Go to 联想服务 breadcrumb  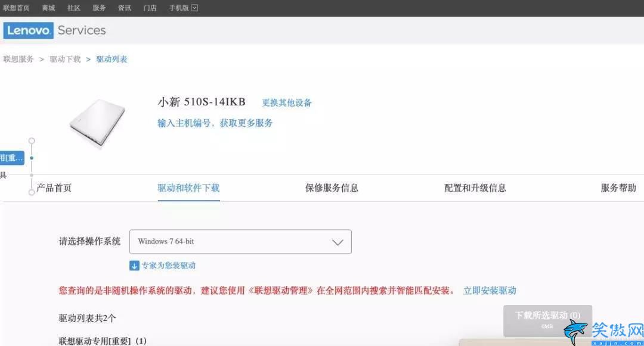tap(18, 60)
